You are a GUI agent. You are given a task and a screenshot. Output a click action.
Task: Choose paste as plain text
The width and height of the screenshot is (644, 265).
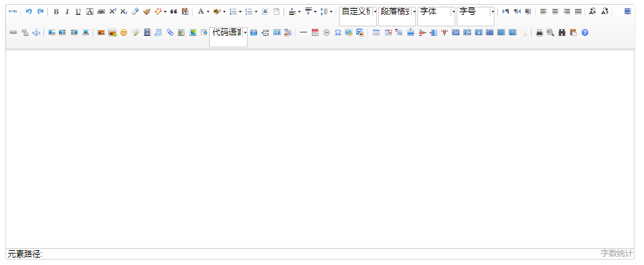pos(185,11)
